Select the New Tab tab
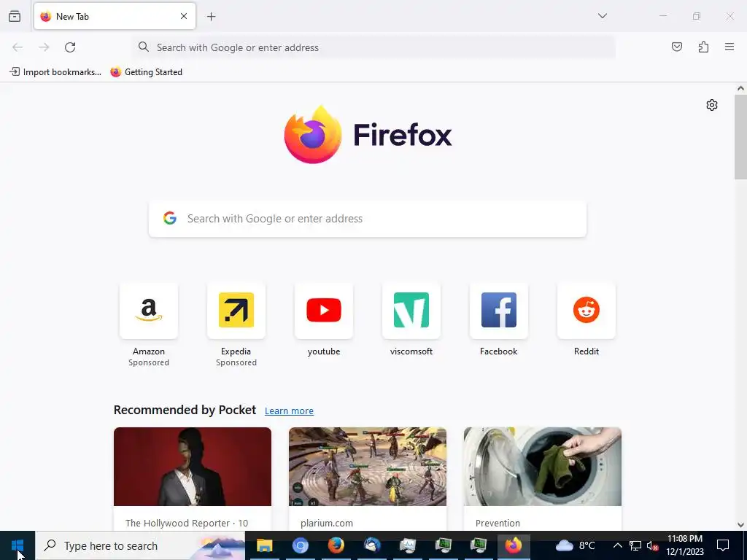 click(x=115, y=16)
